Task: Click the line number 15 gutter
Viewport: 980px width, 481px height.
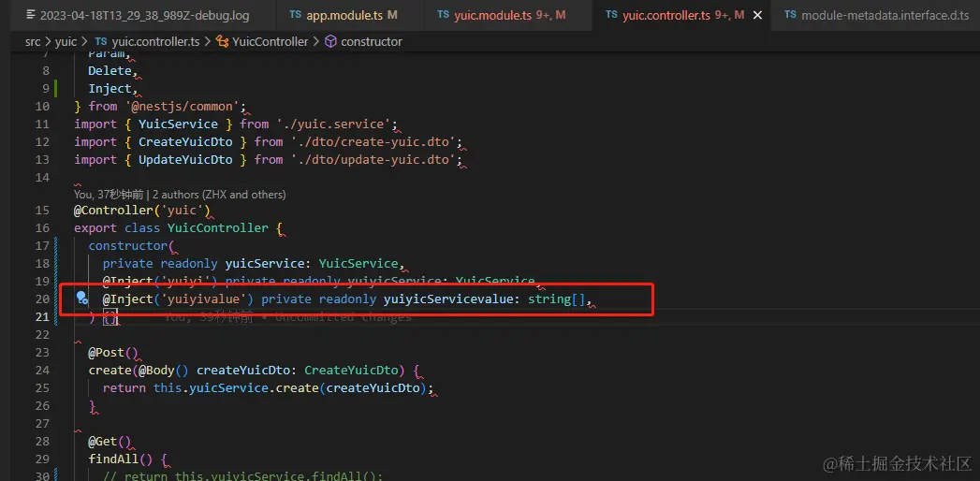Action: [42, 210]
